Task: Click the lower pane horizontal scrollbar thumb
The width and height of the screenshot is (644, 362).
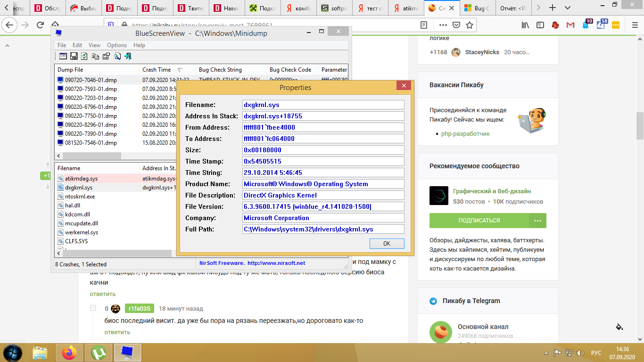Action: (x=118, y=254)
